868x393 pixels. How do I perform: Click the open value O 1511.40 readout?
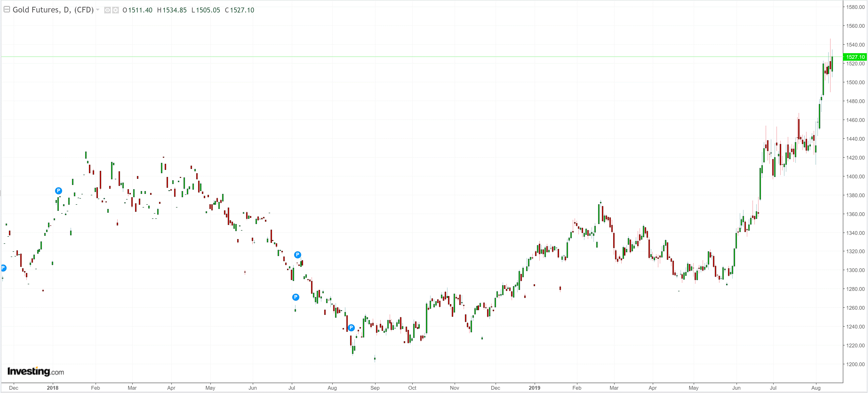[137, 10]
